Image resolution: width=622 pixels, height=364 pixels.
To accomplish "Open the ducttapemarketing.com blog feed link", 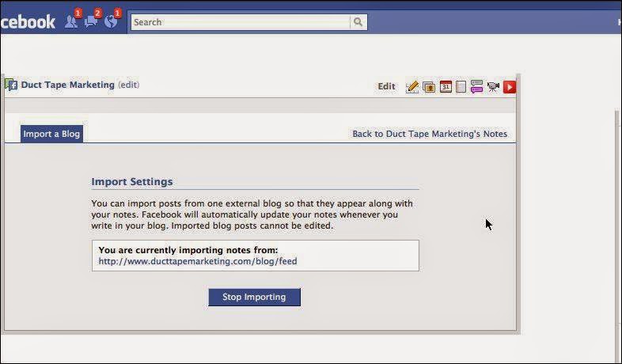I will 198,261.
